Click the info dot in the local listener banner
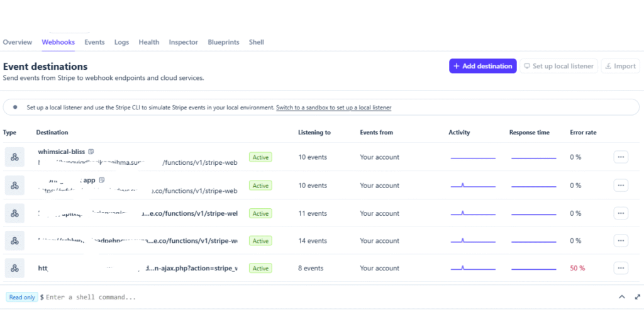Viewport: 644px width, 322px height. [15, 108]
